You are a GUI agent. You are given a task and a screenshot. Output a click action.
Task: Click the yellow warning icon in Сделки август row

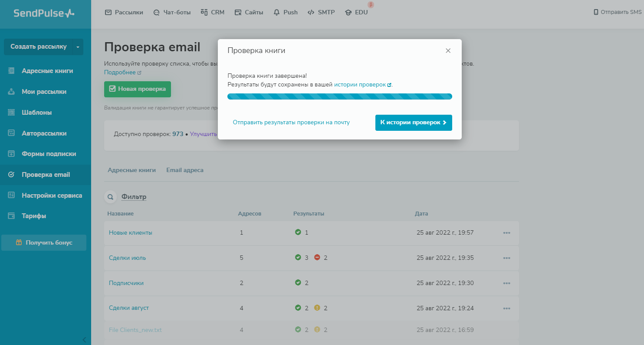317,308
